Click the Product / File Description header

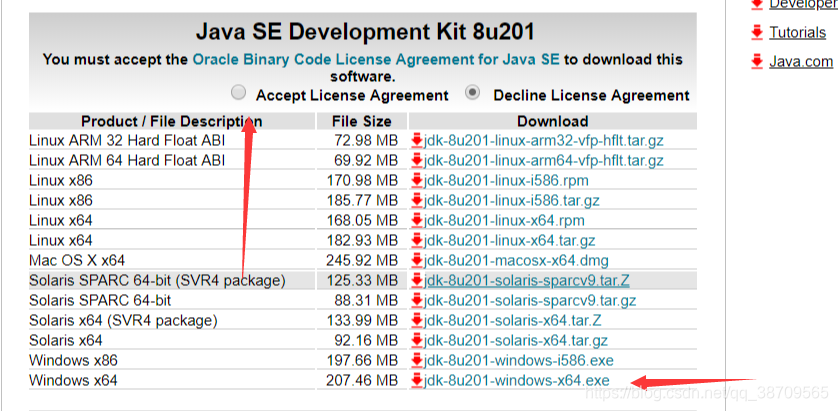[x=172, y=121]
